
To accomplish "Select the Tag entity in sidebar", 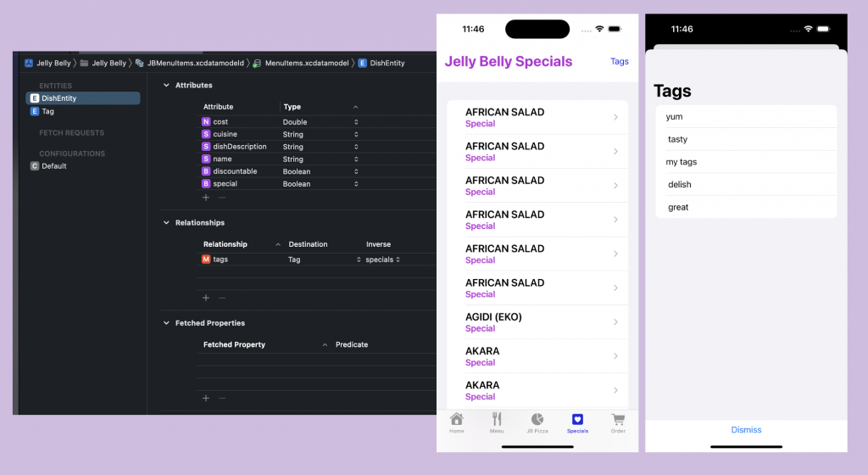I will [x=47, y=111].
